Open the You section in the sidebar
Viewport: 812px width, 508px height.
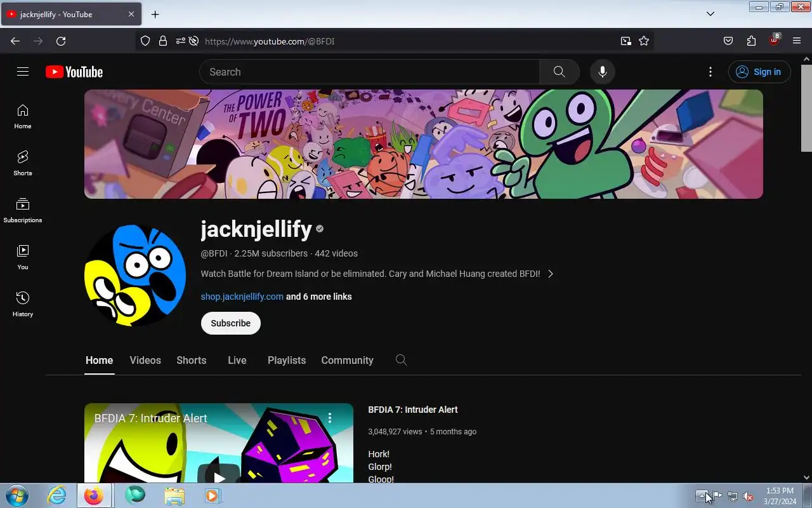coord(23,258)
